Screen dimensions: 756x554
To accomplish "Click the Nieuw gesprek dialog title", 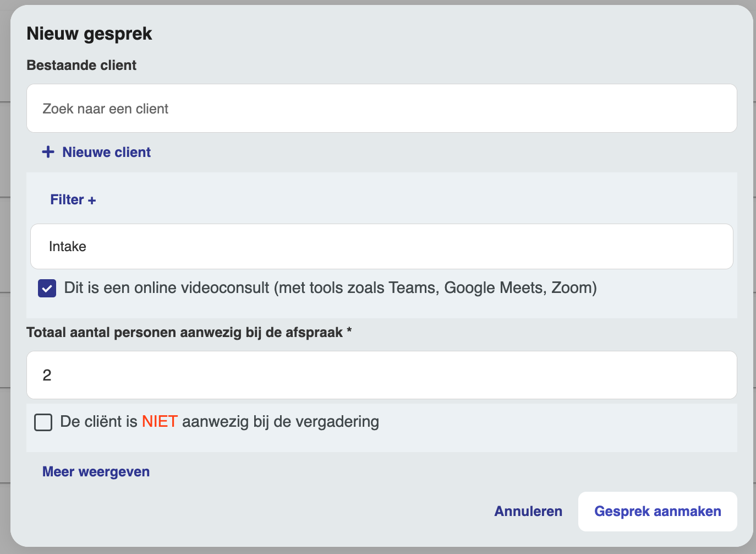I will click(x=89, y=34).
